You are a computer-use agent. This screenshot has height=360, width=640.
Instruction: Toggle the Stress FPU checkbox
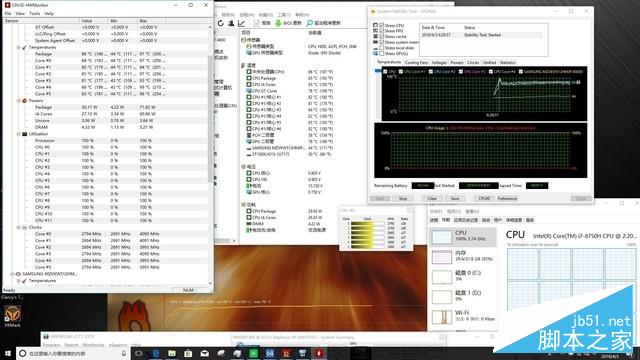[382, 31]
